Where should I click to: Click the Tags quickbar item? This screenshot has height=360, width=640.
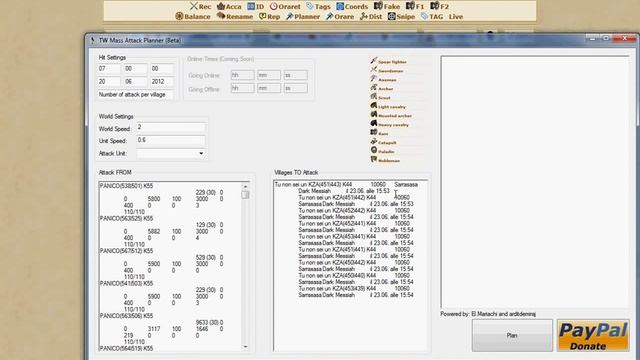[x=318, y=6]
